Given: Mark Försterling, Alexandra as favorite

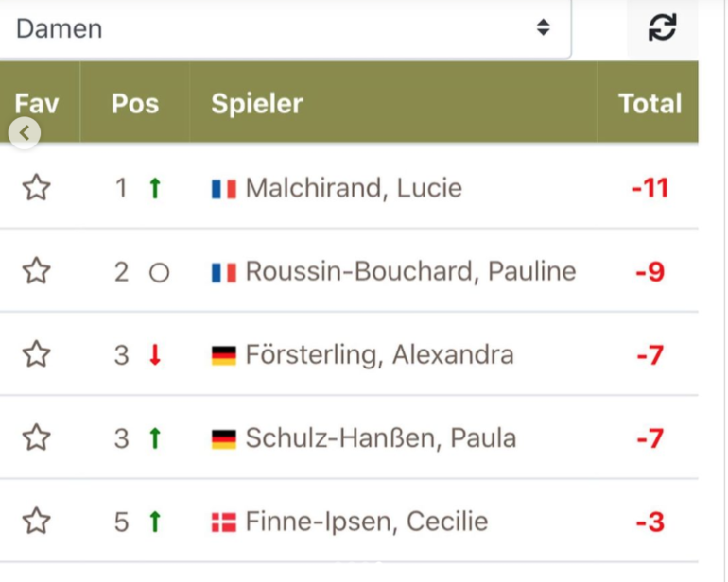Looking at the screenshot, I should [x=36, y=354].
